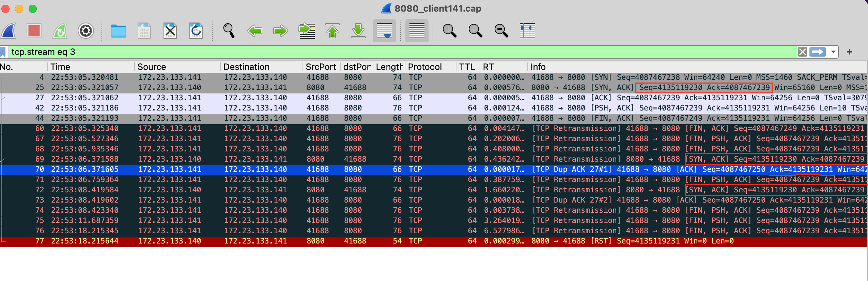The width and height of the screenshot is (868, 281).
Task: Jump to the last packet
Action: pos(358,31)
